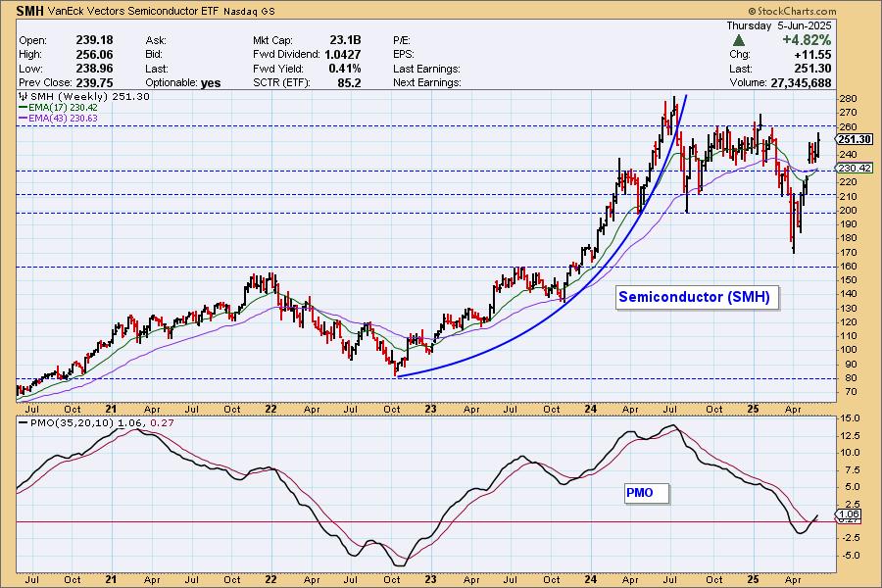Click the green EMA(17) legend line marker
Screen dimensions: 882x588
point(24,108)
